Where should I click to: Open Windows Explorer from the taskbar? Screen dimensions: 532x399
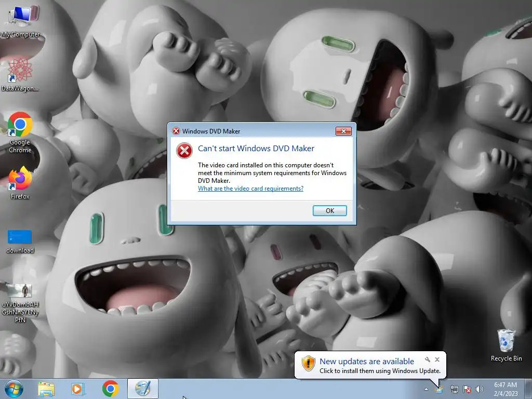(x=46, y=389)
